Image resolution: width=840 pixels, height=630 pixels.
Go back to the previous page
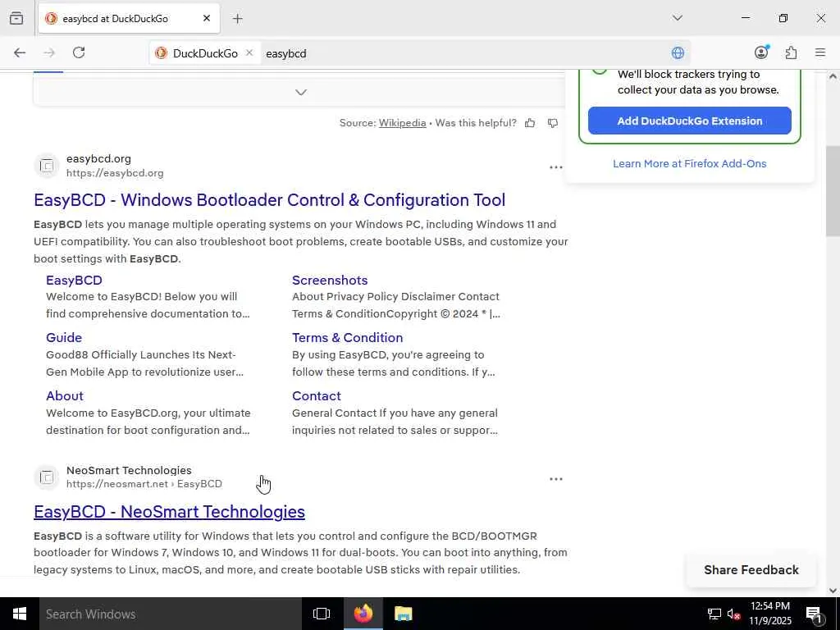click(x=20, y=52)
